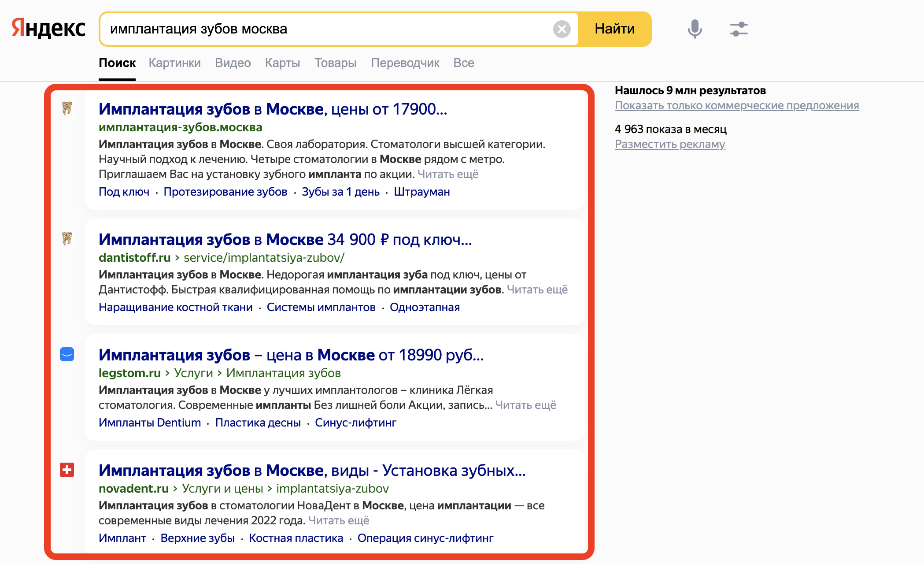The width and height of the screenshot is (924, 564).
Task: Expand 'Читать ещё' in dantistoff.ru snippet
Action: pos(537,289)
